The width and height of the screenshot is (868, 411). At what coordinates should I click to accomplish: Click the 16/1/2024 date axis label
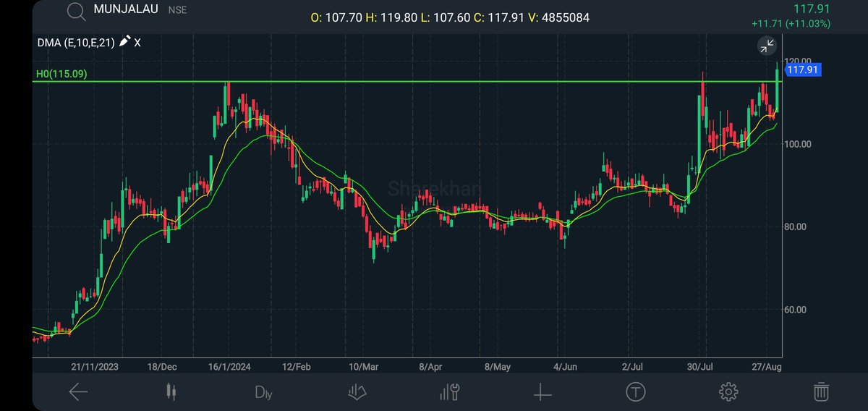click(x=228, y=367)
